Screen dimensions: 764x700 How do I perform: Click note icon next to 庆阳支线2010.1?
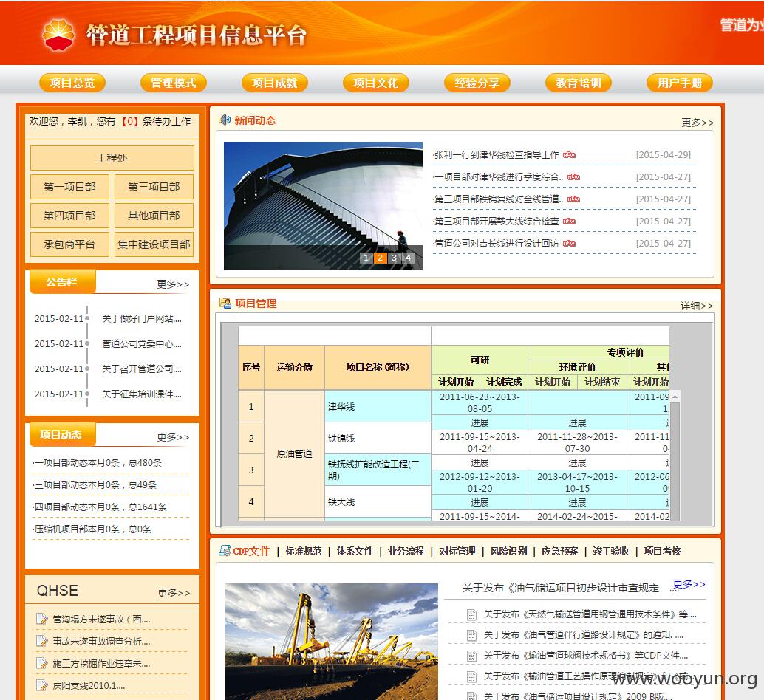(x=42, y=685)
